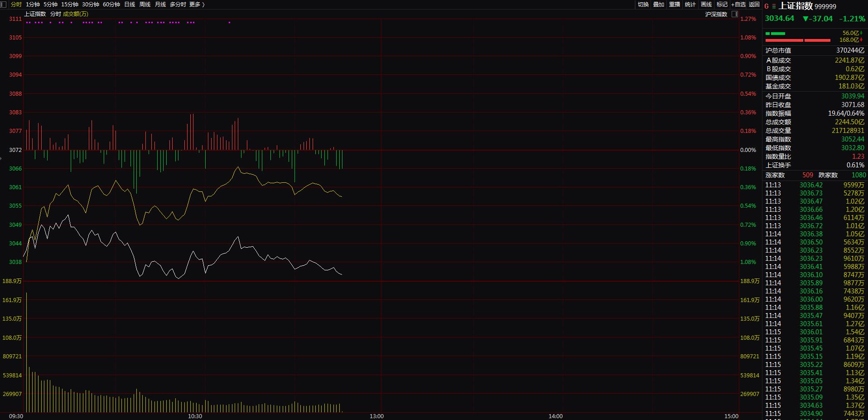
Task: Open the 叠加 overlay tool
Action: (x=659, y=5)
